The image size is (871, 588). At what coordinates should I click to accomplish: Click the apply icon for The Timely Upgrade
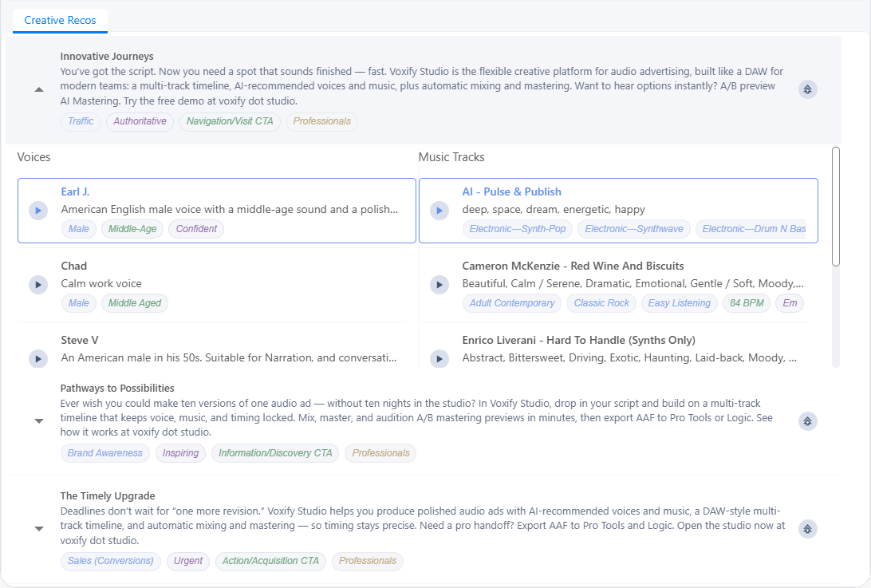pos(808,528)
